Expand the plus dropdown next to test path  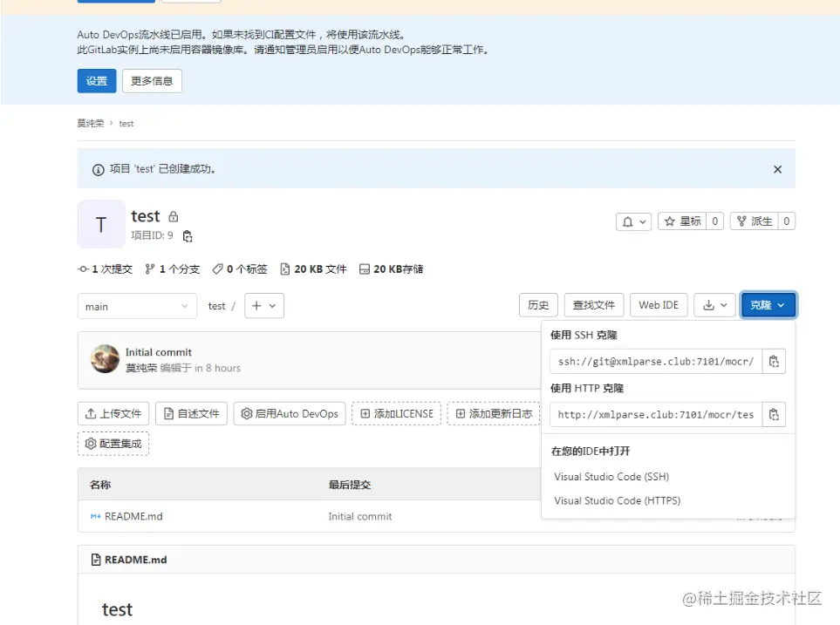coord(263,306)
